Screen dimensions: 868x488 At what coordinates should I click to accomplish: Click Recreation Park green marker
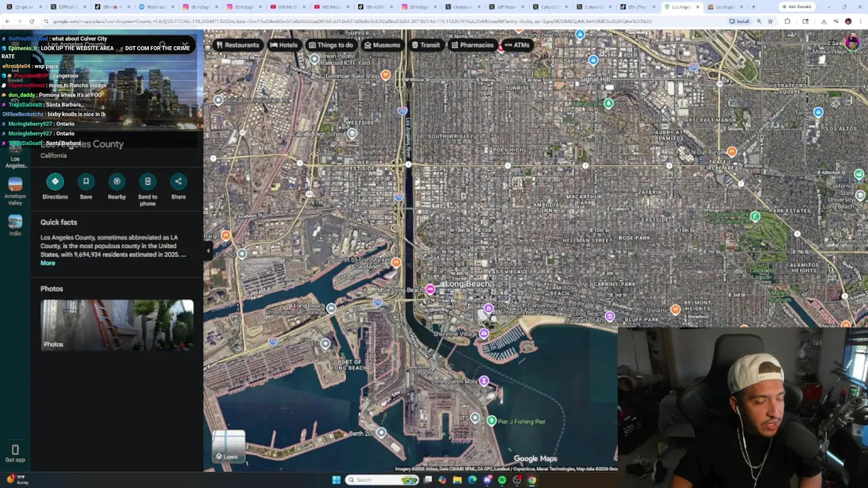[755, 216]
